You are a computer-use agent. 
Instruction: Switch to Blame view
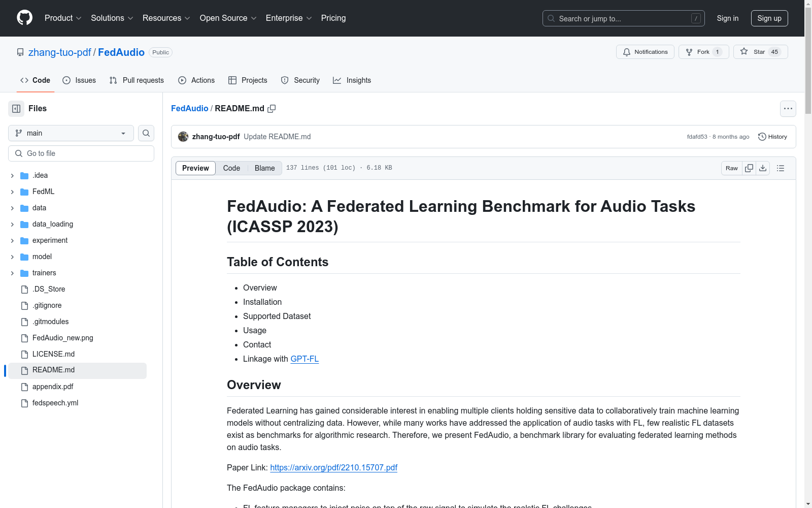265,168
